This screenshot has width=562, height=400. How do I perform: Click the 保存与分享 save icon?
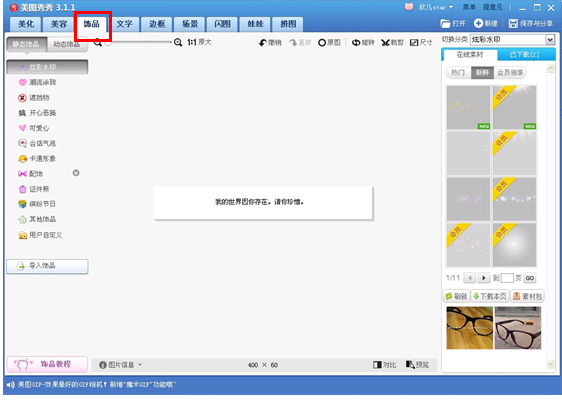pyautogui.click(x=513, y=24)
